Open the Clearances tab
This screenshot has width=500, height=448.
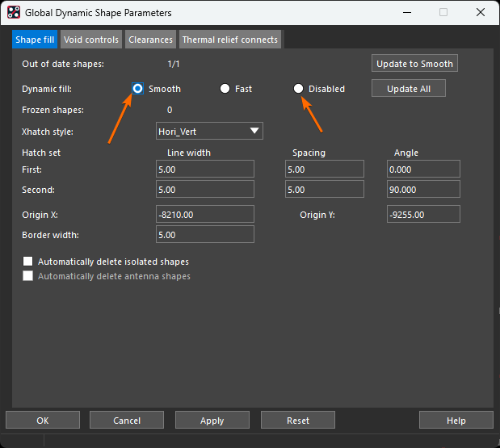(151, 40)
